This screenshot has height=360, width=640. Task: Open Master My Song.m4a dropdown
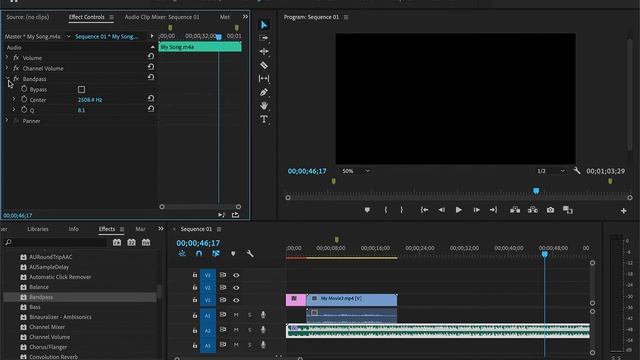69,37
